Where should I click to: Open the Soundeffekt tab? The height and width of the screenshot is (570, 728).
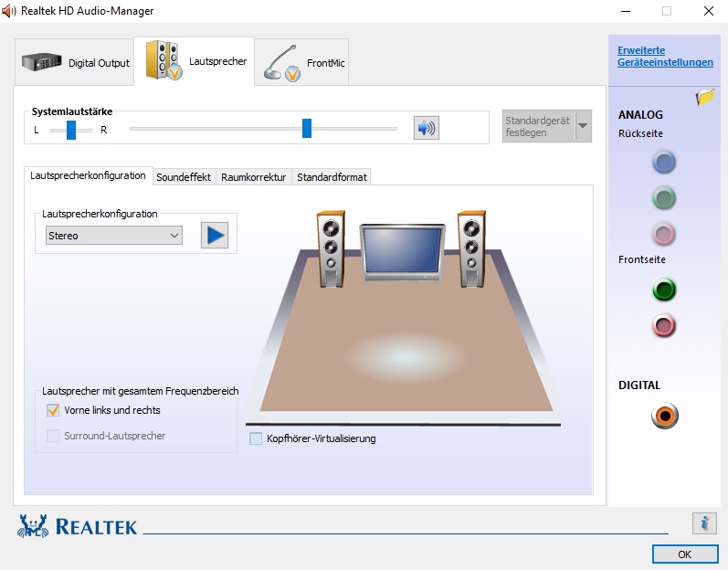(184, 177)
